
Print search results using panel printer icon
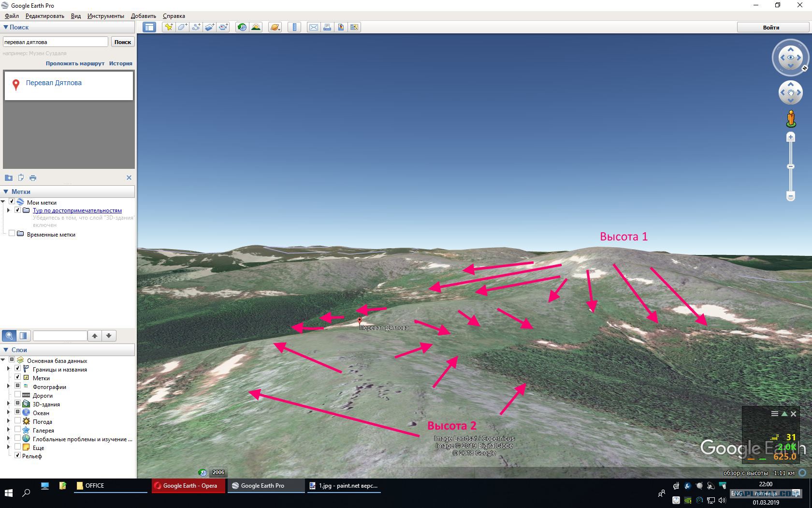[x=33, y=178]
